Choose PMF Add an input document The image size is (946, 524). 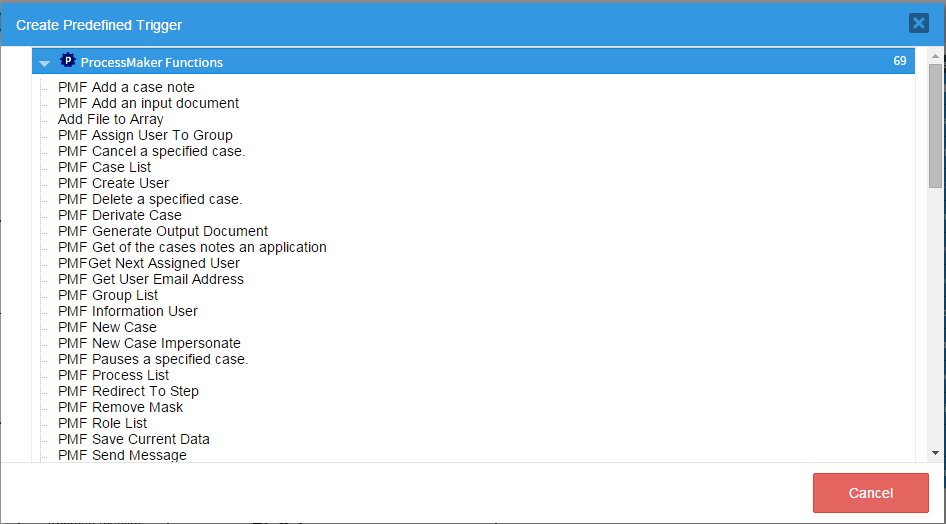pos(148,103)
